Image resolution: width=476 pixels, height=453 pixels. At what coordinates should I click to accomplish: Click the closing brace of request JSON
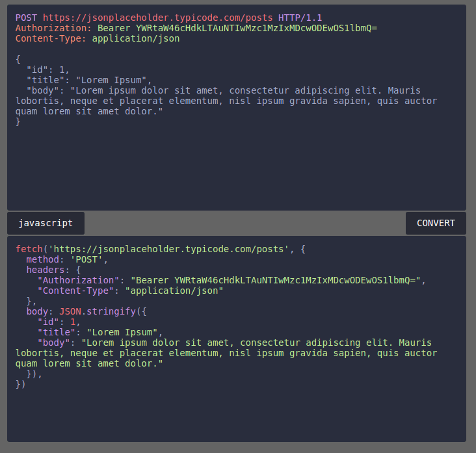pos(18,122)
